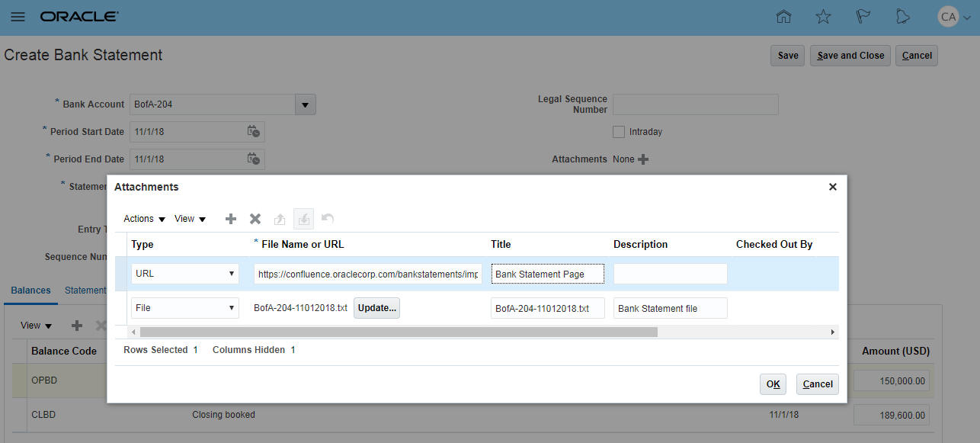
Task: Open the hamburger navigator menu
Action: [x=18, y=17]
